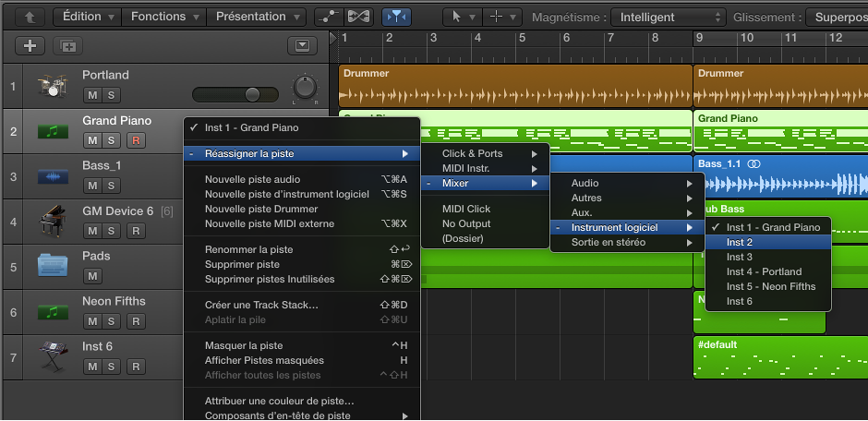Click the Pads folder track icon
Screen dimensions: 868x421
tap(52, 266)
